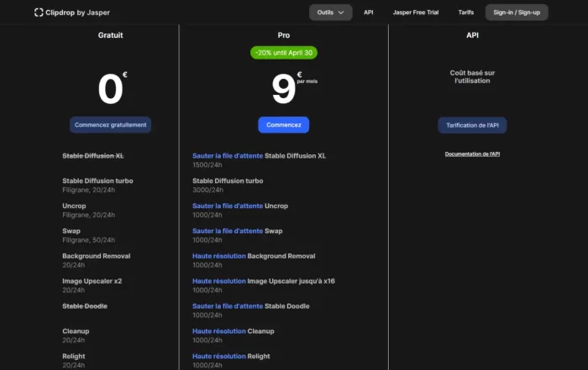Open Tarification de l'API button
The image size is (588, 370).
pos(472,125)
